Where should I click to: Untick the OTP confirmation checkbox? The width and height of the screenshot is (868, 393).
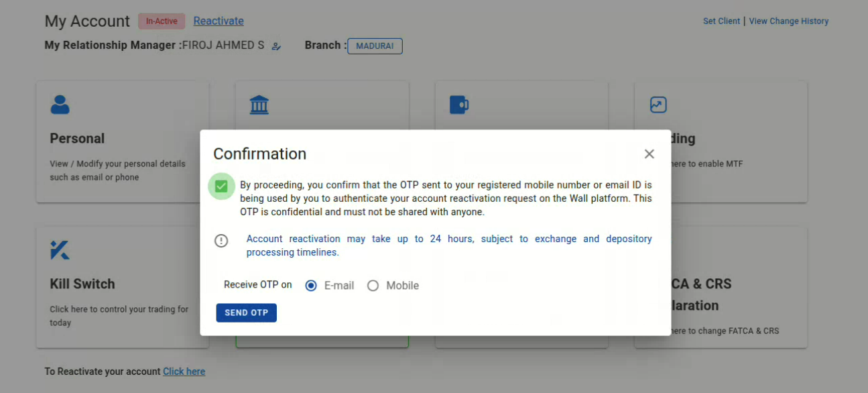point(221,186)
